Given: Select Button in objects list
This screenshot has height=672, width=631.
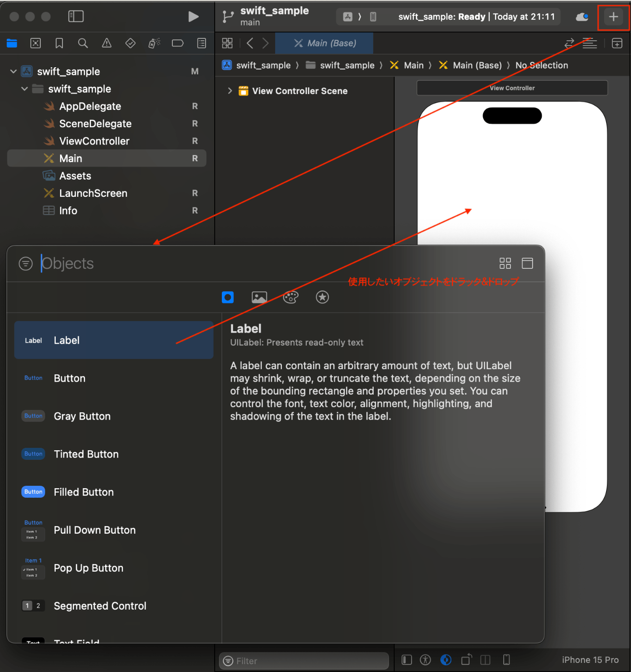Looking at the screenshot, I should 114,378.
